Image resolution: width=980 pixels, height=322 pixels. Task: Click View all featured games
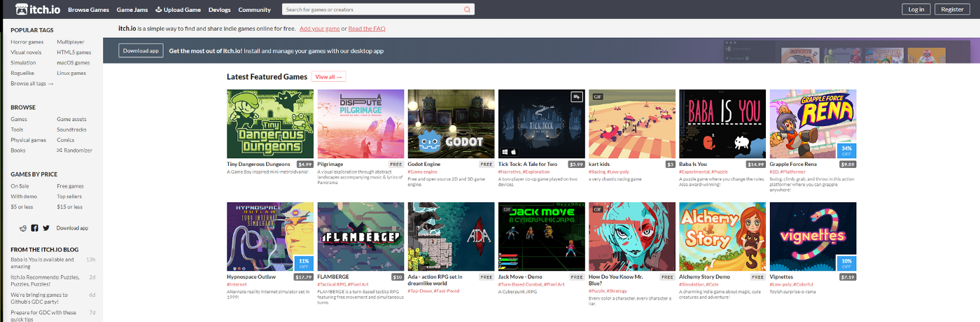coord(328,77)
